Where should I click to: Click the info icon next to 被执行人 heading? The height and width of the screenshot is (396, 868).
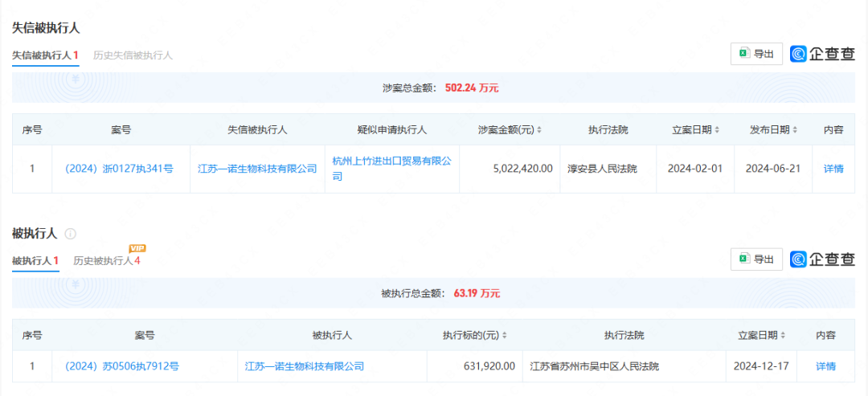point(70,234)
